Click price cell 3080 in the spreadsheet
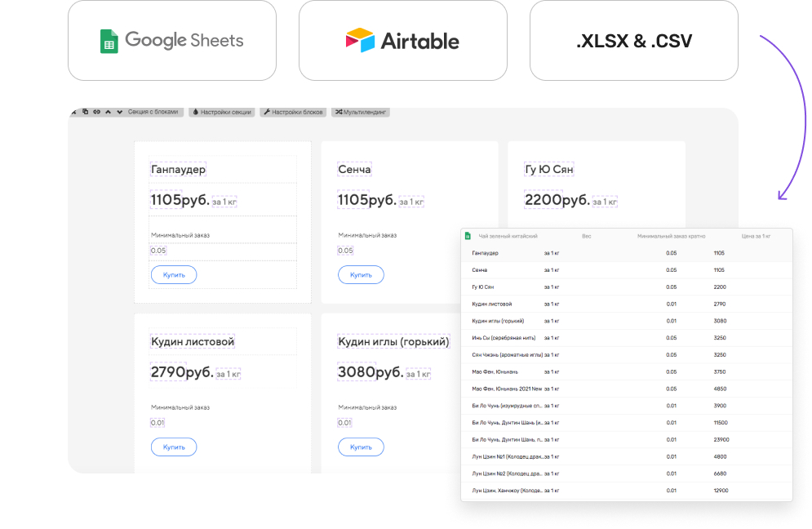Screen dimensions: 812x529 click(720, 321)
